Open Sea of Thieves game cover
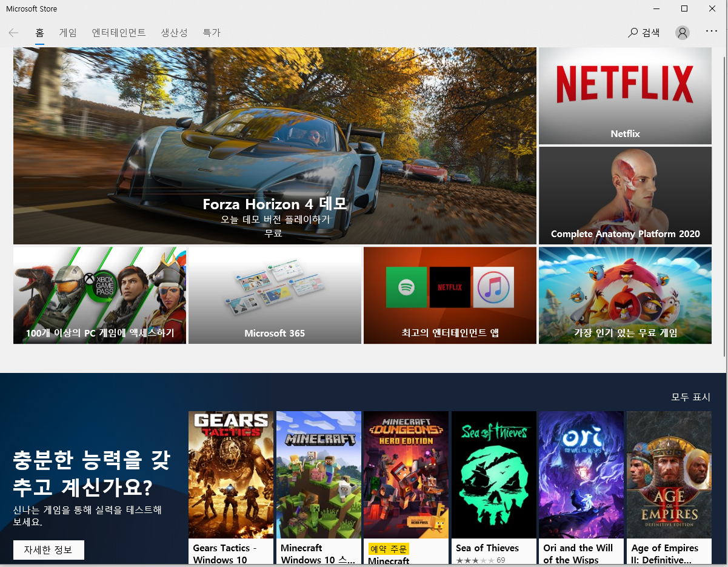 click(x=494, y=475)
